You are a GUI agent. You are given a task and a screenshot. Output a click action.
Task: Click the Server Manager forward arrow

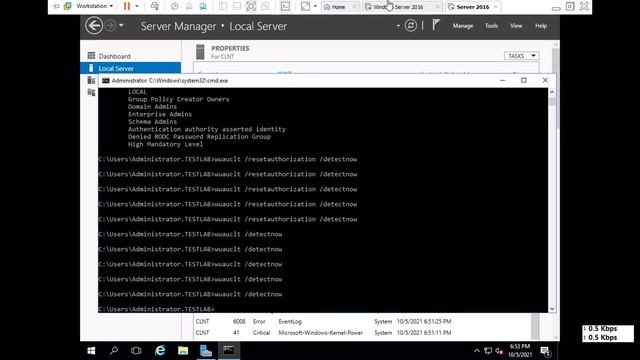click(x=110, y=26)
